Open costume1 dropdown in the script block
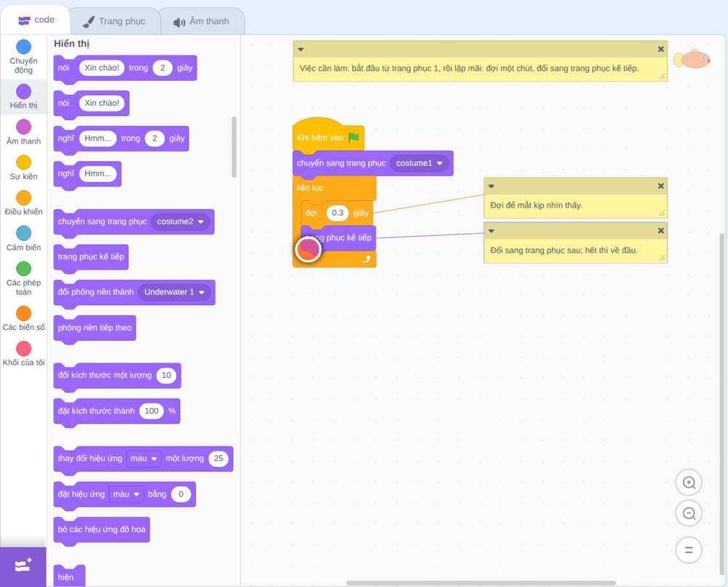 [x=419, y=163]
